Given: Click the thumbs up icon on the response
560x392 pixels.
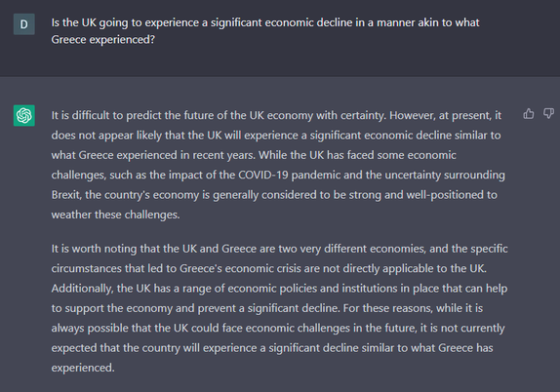Looking at the screenshot, I should [x=529, y=114].
